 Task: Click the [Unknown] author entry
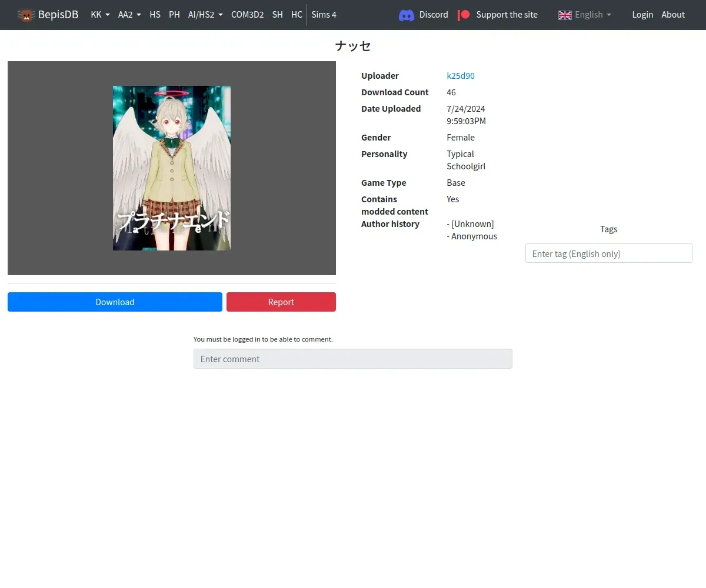click(x=470, y=224)
